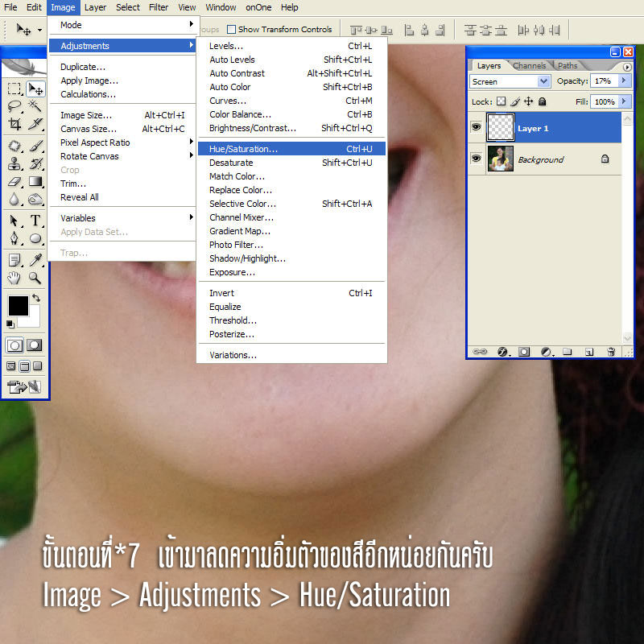The width and height of the screenshot is (644, 644).
Task: Delete layer using the trash icon
Action: pos(611,352)
